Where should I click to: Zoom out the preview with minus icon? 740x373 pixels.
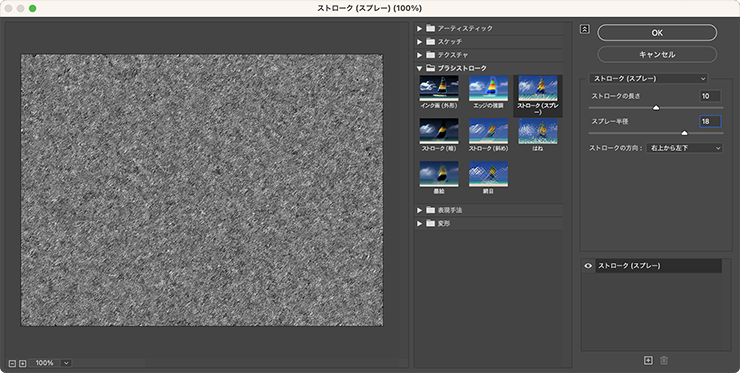coord(13,364)
